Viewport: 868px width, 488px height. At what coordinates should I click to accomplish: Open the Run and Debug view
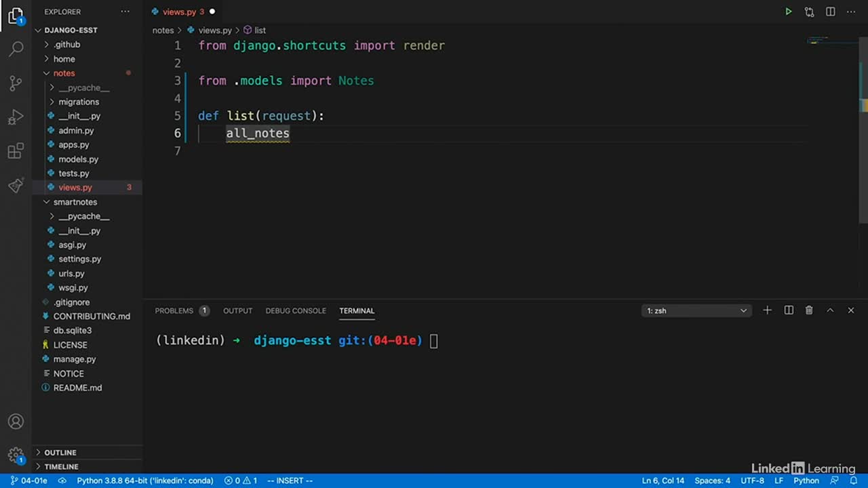[x=16, y=117]
